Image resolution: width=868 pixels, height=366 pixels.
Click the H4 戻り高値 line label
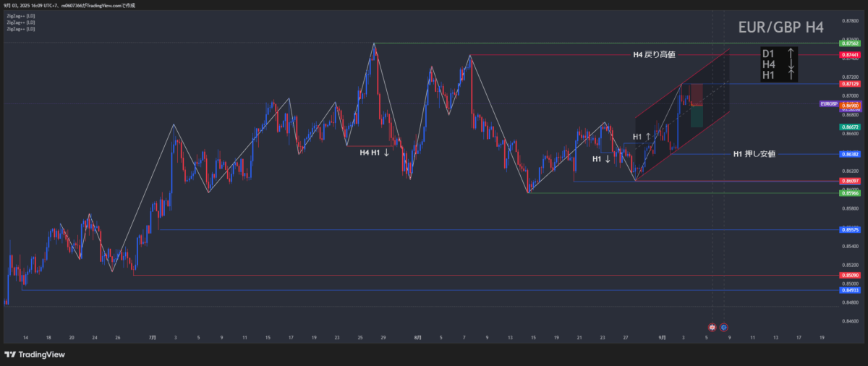pos(654,55)
